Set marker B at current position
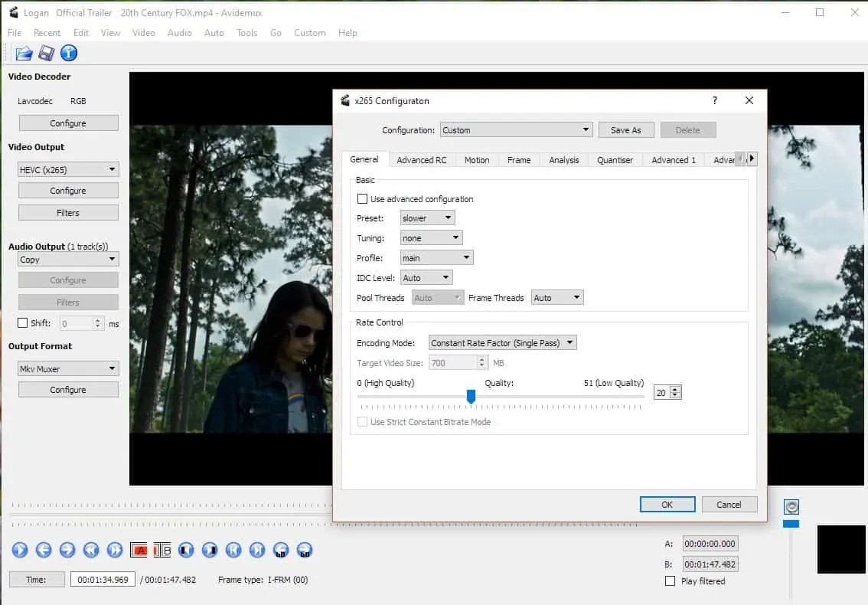The width and height of the screenshot is (868, 605). (x=162, y=550)
